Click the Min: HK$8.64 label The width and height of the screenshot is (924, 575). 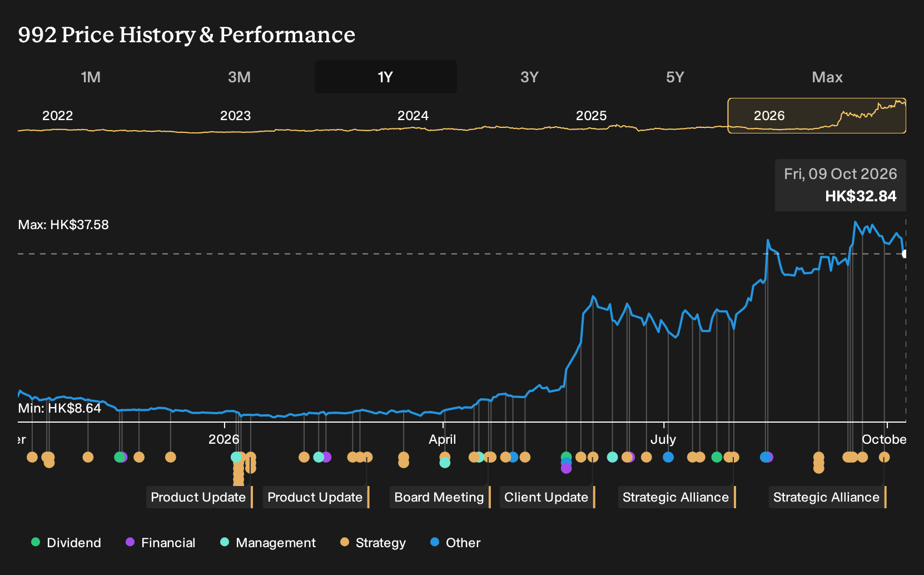(59, 408)
